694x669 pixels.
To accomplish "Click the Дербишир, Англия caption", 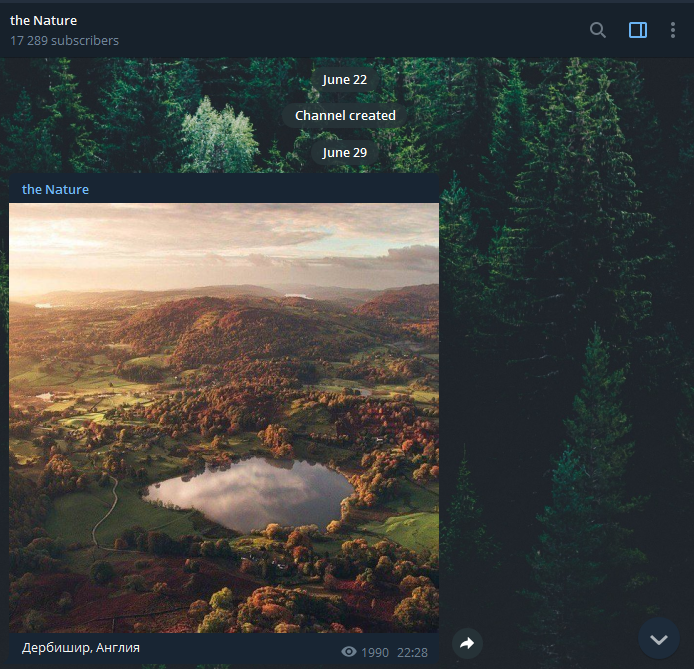I will pyautogui.click(x=81, y=648).
